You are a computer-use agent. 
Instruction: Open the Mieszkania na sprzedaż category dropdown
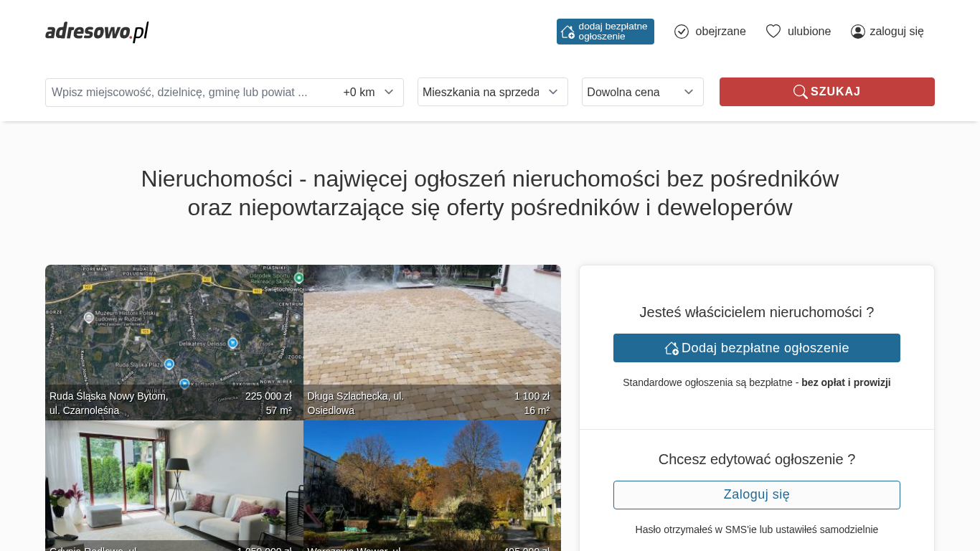pyautogui.click(x=492, y=92)
